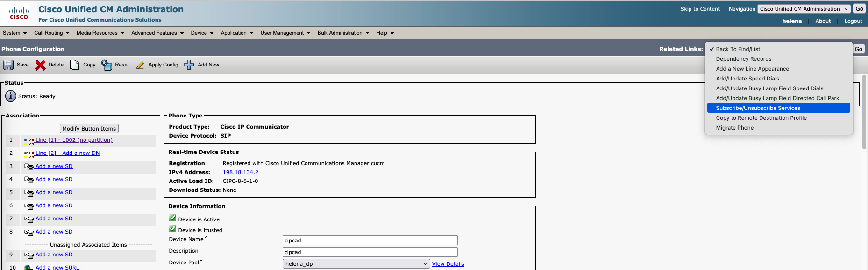
Task: Click the Save floppy disk icon
Action: [x=8, y=65]
